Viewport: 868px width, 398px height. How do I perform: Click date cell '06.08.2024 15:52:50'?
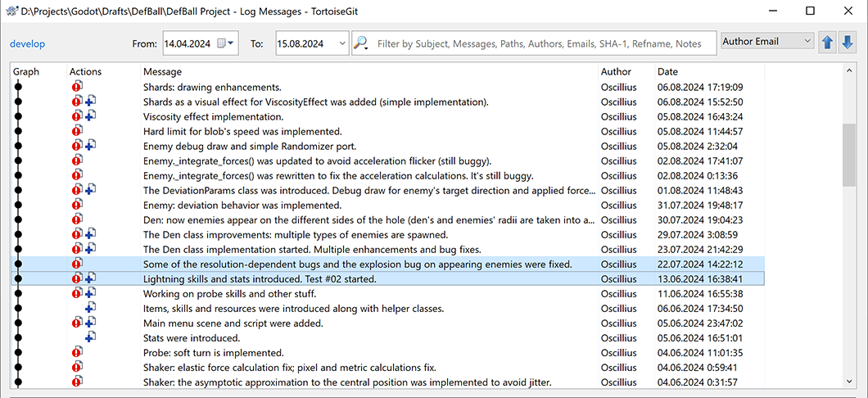(x=700, y=102)
